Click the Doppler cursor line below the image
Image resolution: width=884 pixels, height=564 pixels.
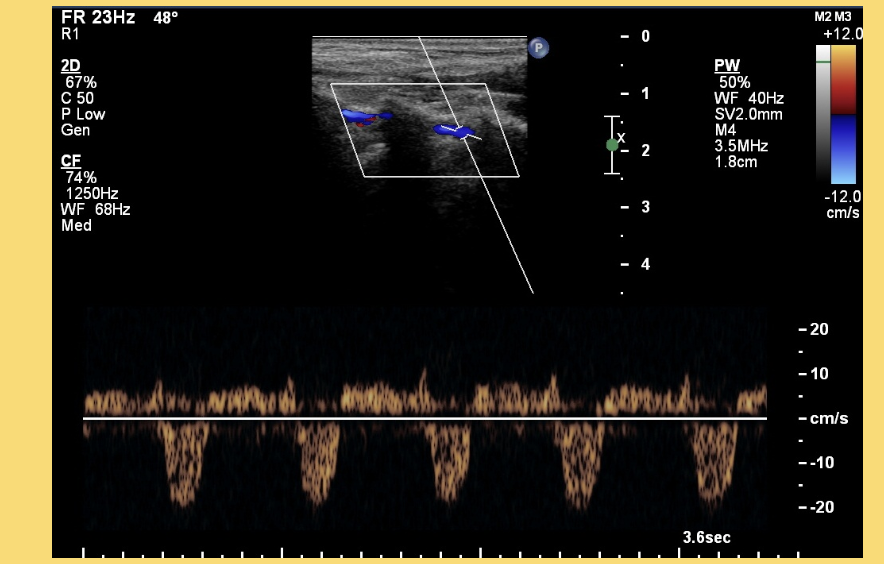(x=506, y=234)
